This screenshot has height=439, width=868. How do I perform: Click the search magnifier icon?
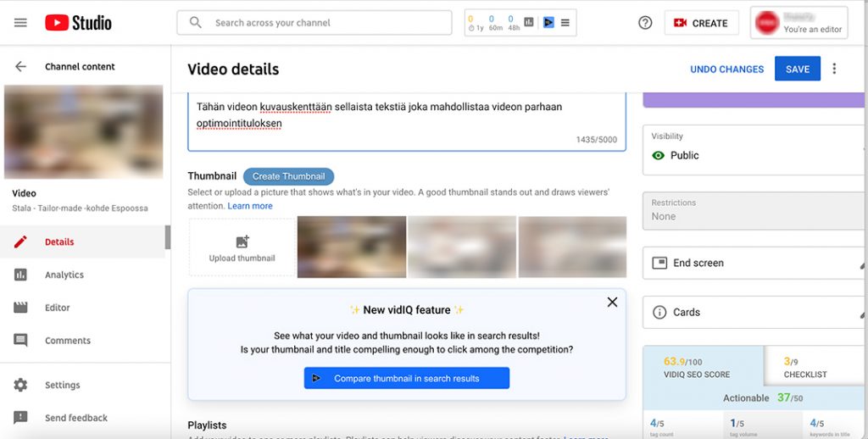tap(196, 23)
